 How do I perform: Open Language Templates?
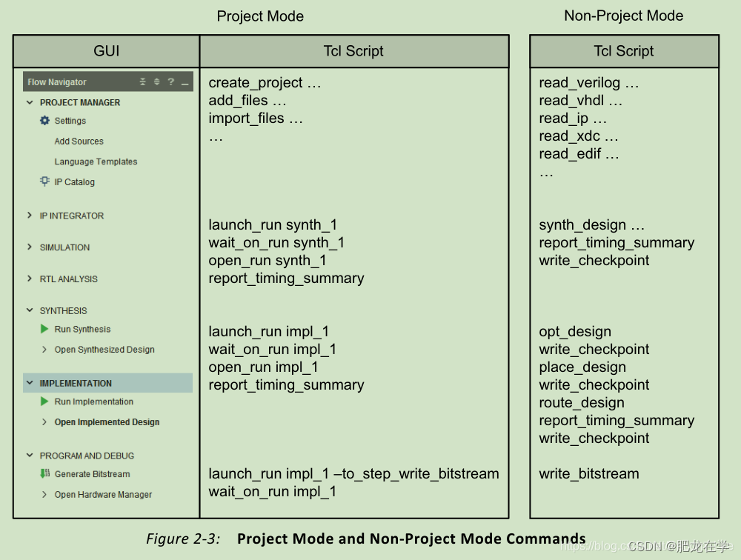pos(96,161)
